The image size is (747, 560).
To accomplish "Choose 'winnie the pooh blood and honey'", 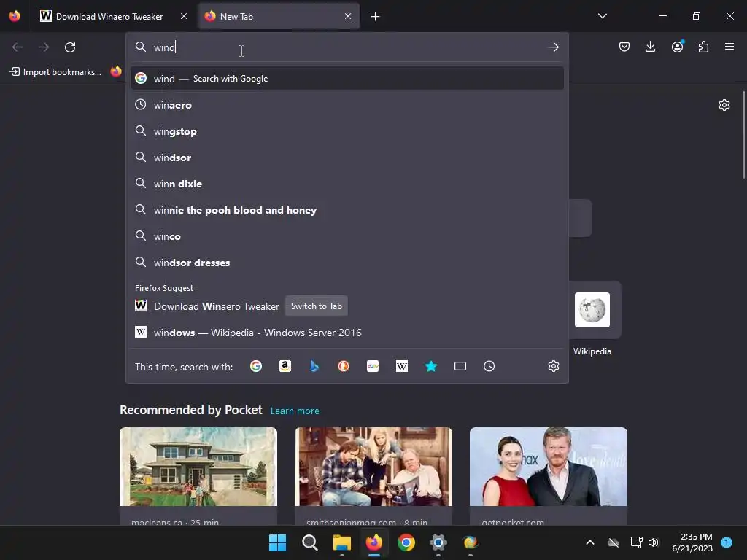I will pos(347,210).
